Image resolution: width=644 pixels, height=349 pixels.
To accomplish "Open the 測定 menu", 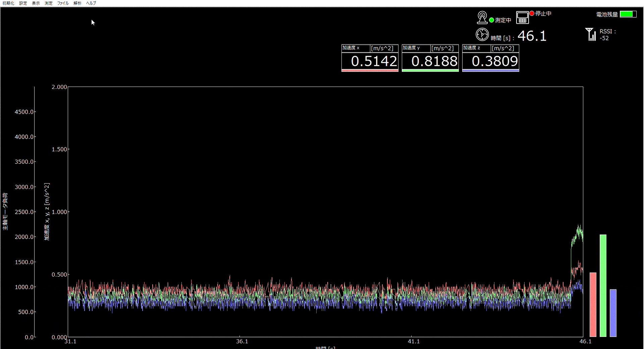I will [x=49, y=3].
